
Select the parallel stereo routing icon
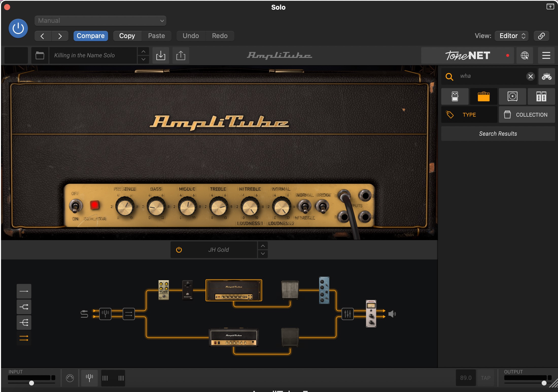tap(24, 338)
